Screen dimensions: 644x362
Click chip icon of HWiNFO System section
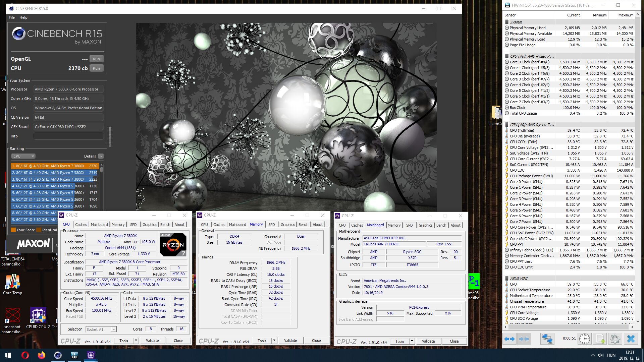click(x=507, y=22)
